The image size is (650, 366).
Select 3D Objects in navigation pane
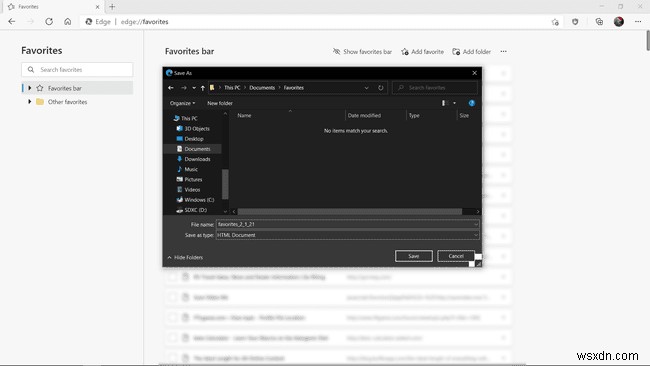coord(193,128)
